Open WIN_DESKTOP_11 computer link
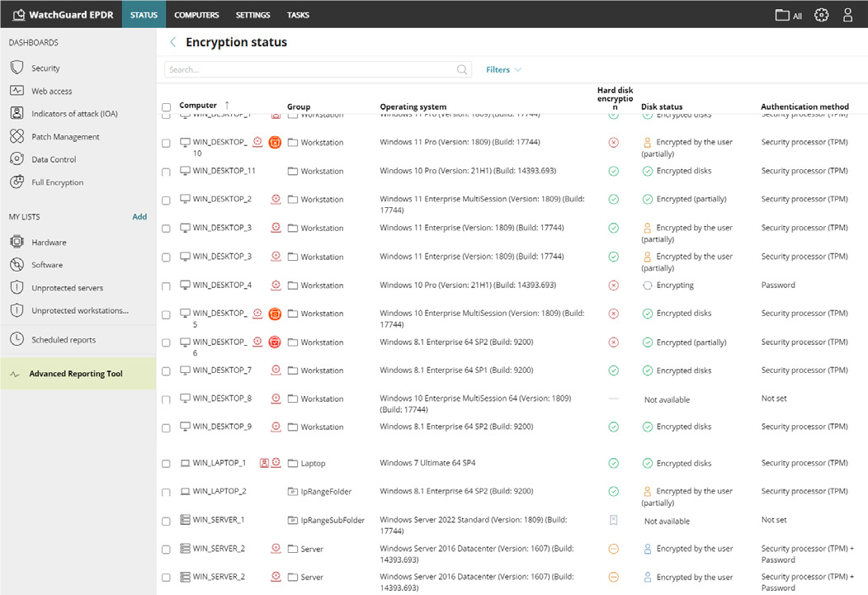Image resolution: width=868 pixels, height=595 pixels. click(224, 171)
